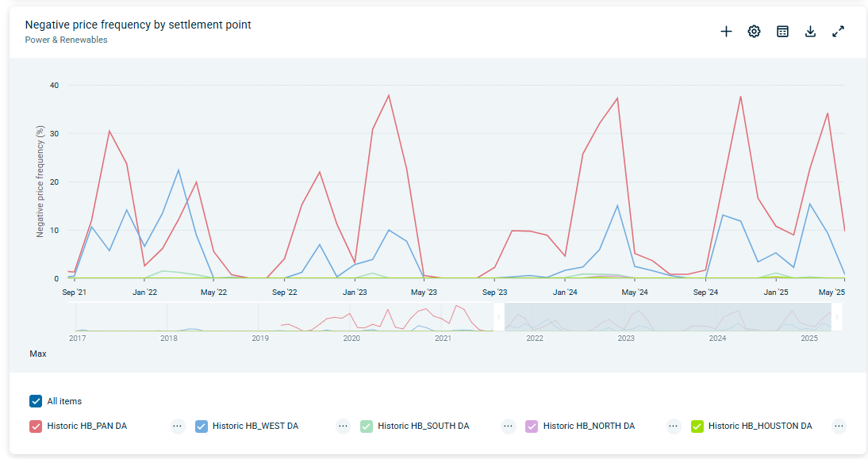Hide the Historic HB_SOUTH DA series

tap(367, 426)
